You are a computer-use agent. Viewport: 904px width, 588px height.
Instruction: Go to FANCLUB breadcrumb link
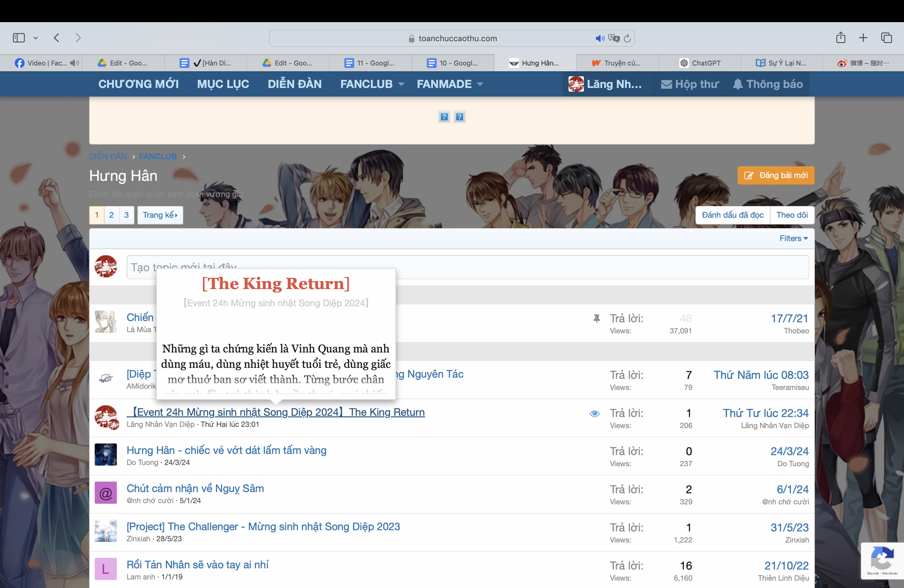(x=158, y=156)
